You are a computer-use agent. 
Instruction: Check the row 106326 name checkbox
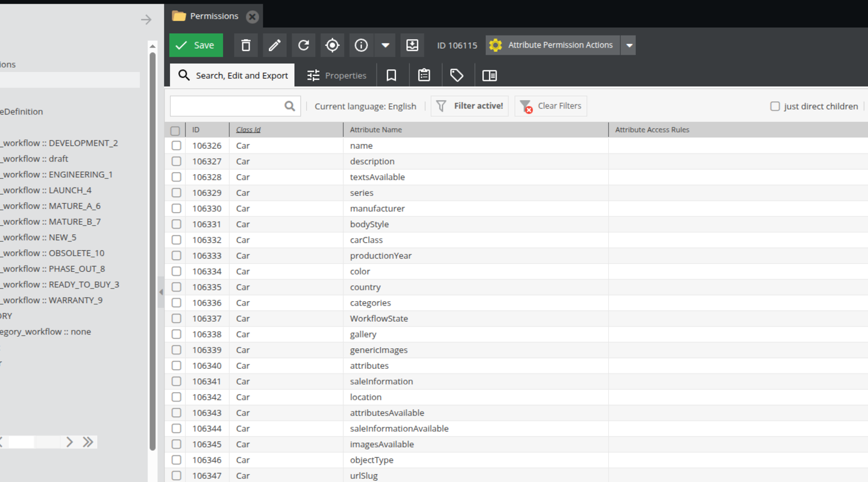pos(176,145)
